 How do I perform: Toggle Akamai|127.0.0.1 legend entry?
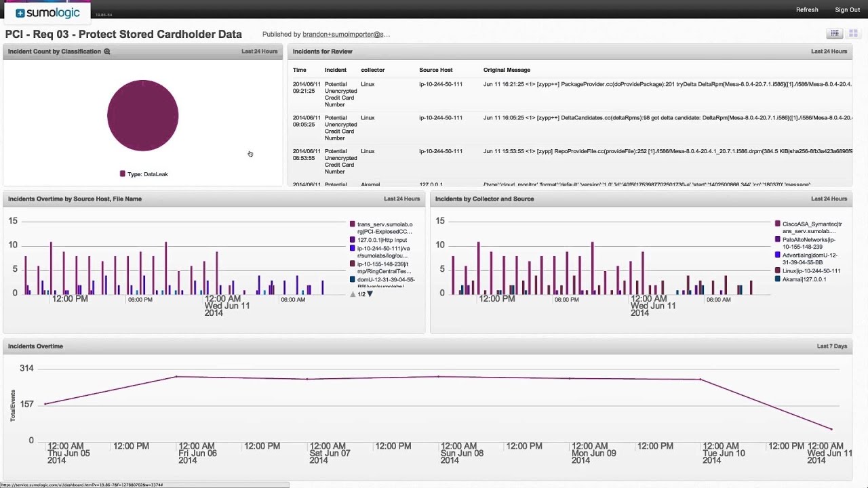[x=801, y=279]
